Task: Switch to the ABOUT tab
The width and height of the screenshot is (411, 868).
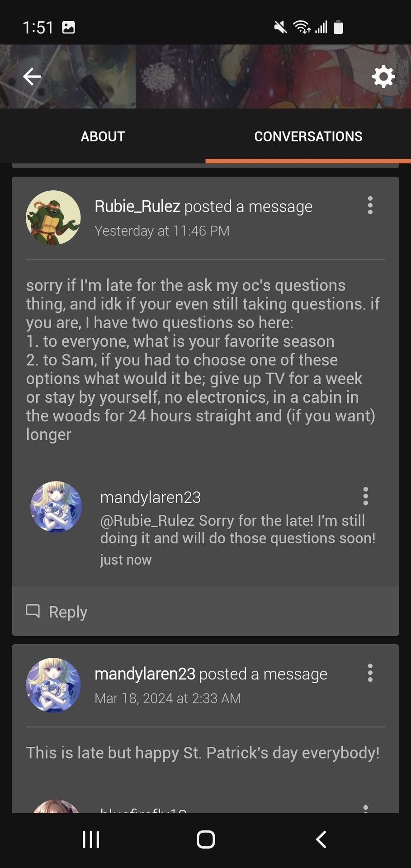Action: tap(103, 136)
